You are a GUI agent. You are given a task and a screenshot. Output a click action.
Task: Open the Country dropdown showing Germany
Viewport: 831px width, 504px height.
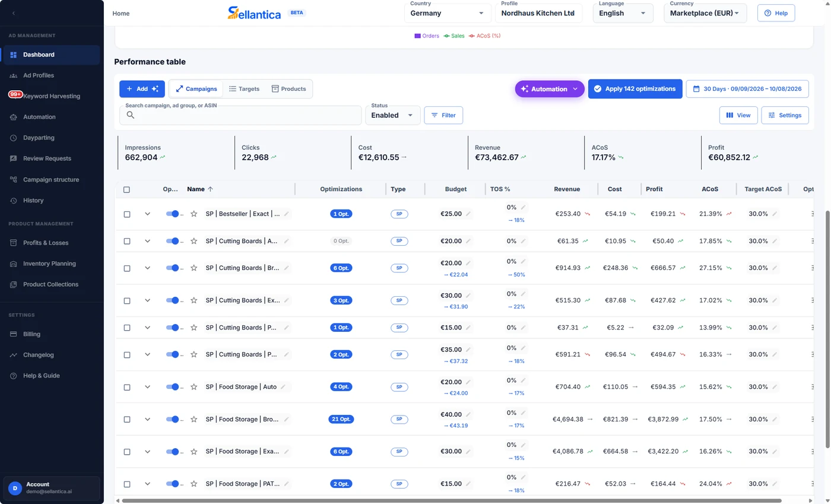pyautogui.click(x=448, y=13)
